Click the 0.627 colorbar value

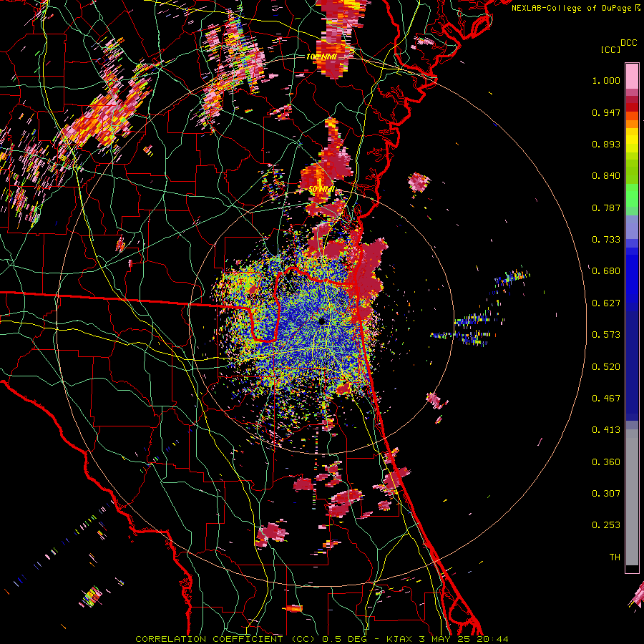pyautogui.click(x=606, y=303)
